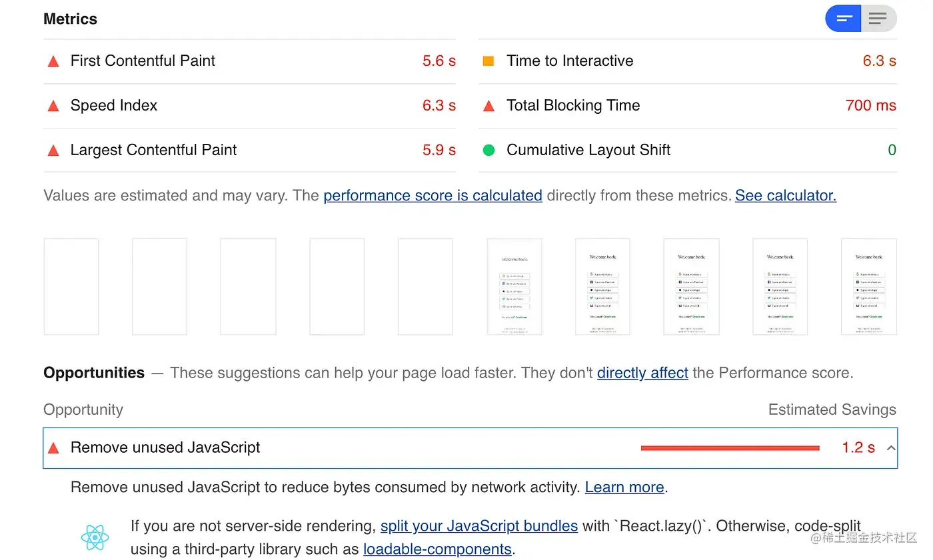The image size is (933, 560).
Task: Click red triangle beside Total Blocking Time
Action: (x=488, y=106)
